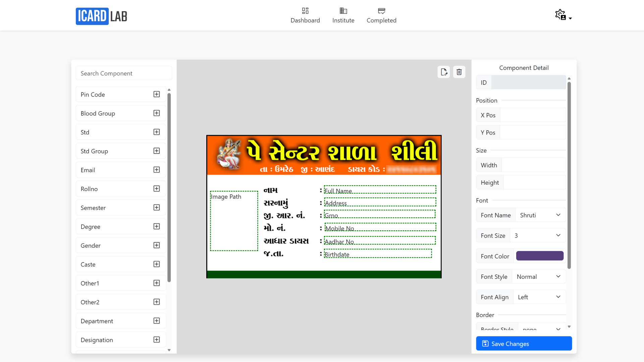The width and height of the screenshot is (644, 362).
Task: Click the ID field
Action: pyautogui.click(x=529, y=82)
